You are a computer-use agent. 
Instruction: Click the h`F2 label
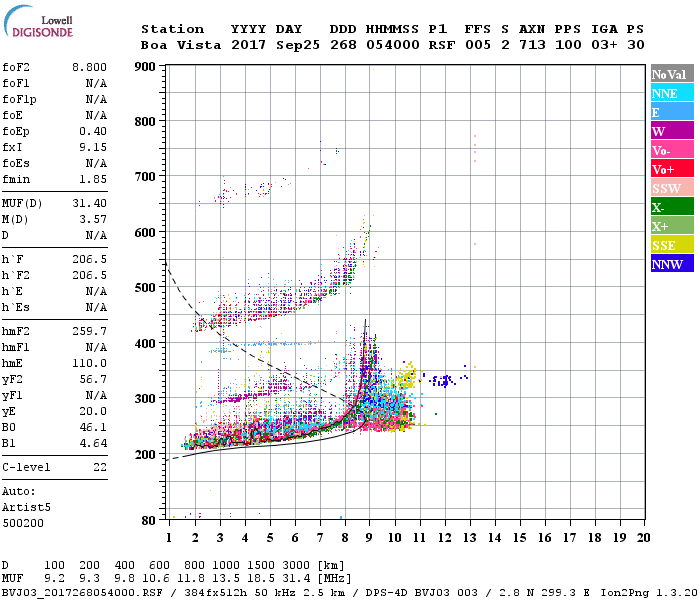click(x=16, y=275)
